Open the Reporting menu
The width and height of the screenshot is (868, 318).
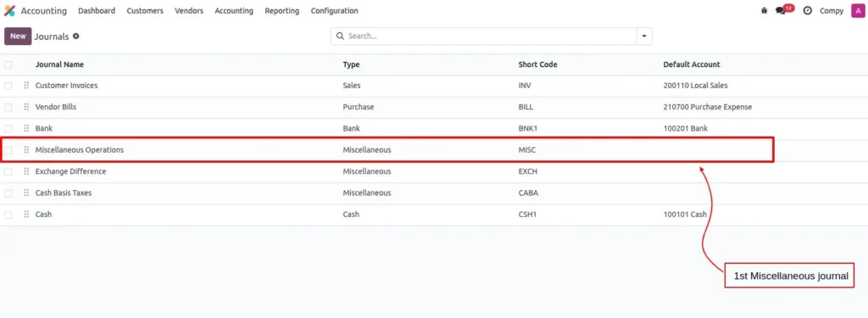(281, 10)
